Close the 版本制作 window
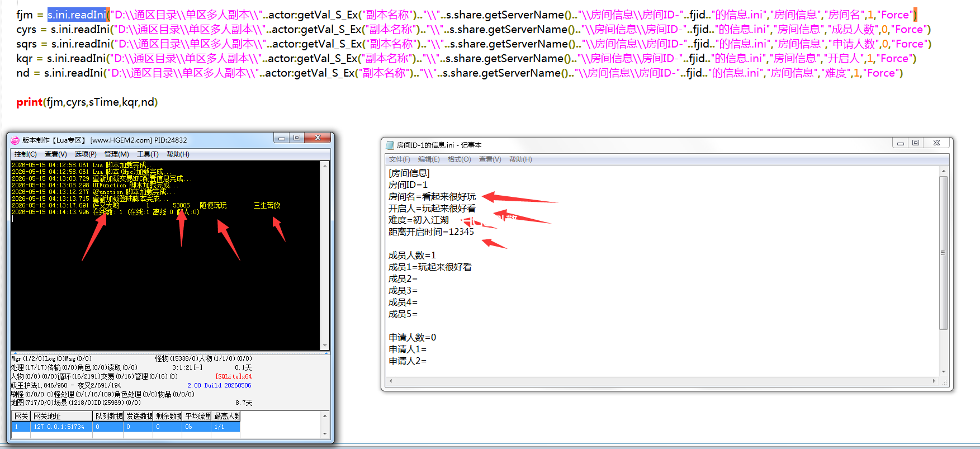This screenshot has width=980, height=449. [x=318, y=138]
